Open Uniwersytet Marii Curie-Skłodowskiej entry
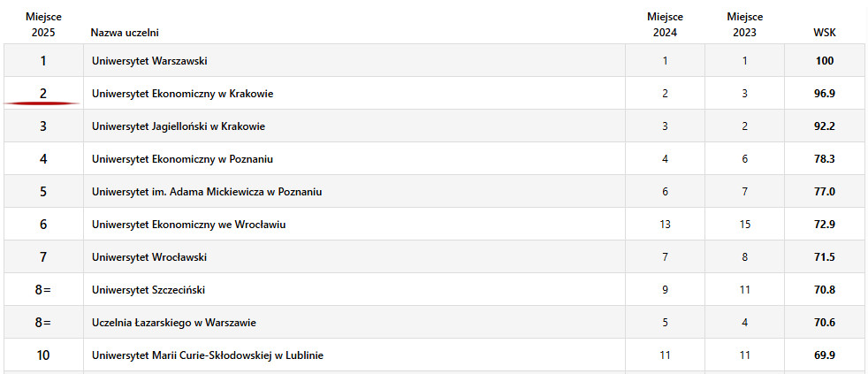 coord(207,355)
